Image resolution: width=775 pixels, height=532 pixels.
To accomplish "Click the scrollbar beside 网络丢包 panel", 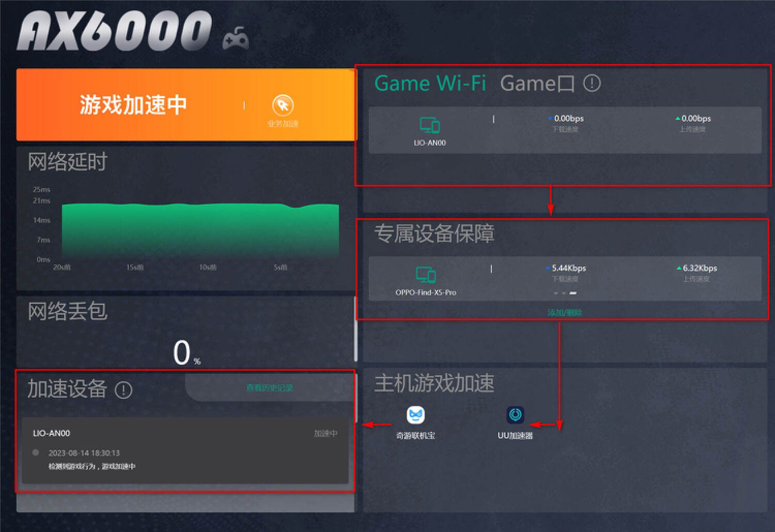I will click(355, 329).
